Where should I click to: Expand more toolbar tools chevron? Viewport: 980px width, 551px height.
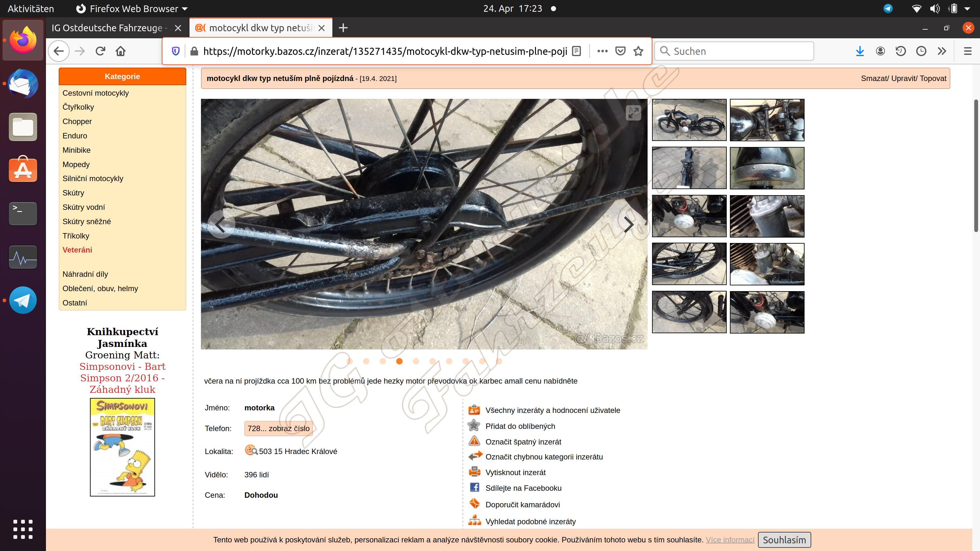[942, 51]
